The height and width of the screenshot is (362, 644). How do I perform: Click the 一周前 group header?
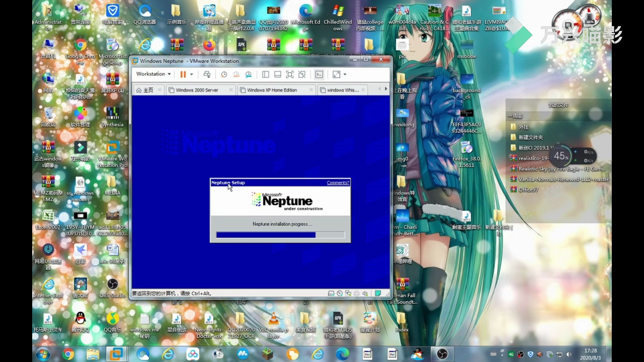515,116
